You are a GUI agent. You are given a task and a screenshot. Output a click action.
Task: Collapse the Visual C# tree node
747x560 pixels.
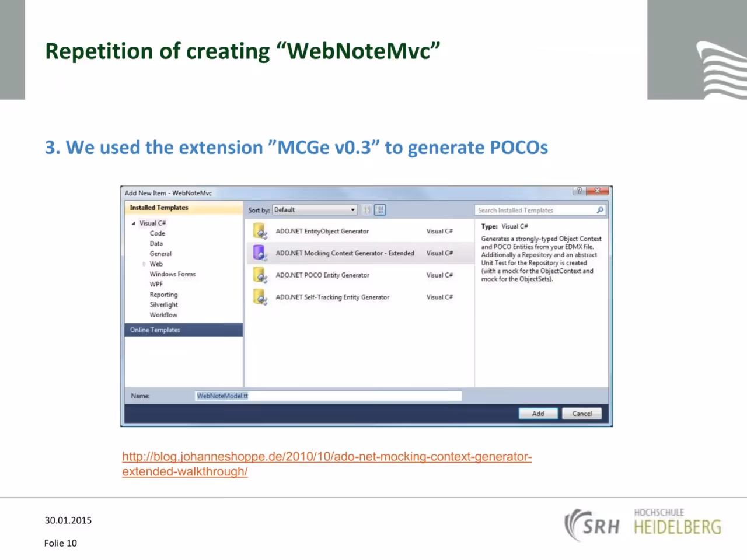click(x=134, y=223)
